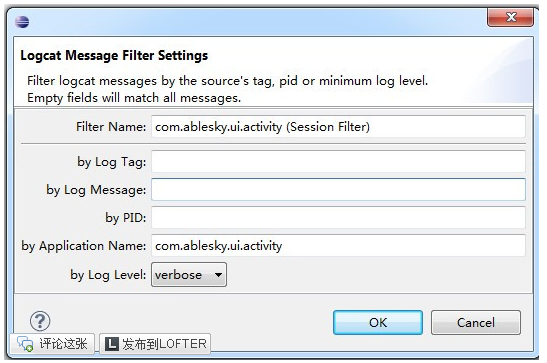This screenshot has width=547, height=363.
Task: Confirm the filter with OK
Action: (378, 323)
